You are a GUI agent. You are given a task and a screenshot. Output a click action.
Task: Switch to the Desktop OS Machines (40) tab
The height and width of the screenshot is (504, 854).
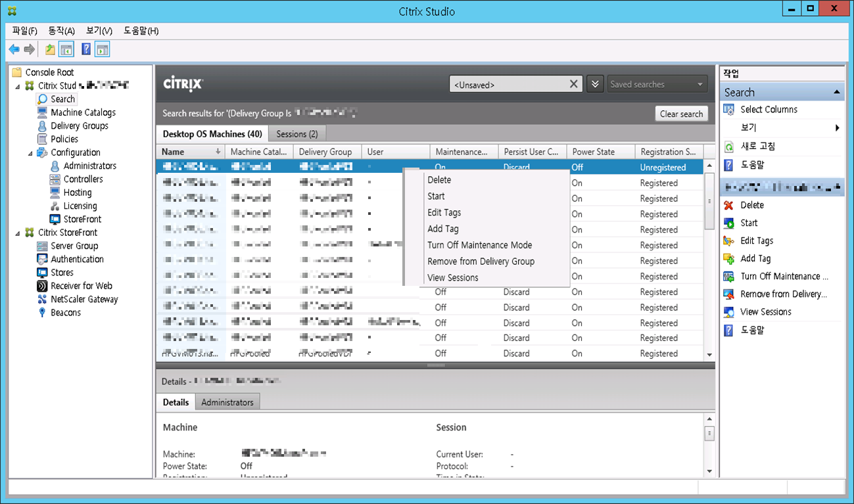point(212,134)
